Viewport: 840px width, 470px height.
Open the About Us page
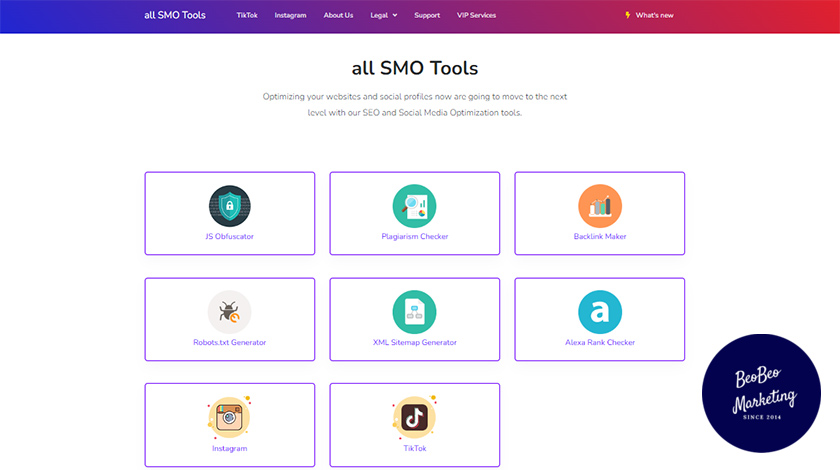click(338, 16)
